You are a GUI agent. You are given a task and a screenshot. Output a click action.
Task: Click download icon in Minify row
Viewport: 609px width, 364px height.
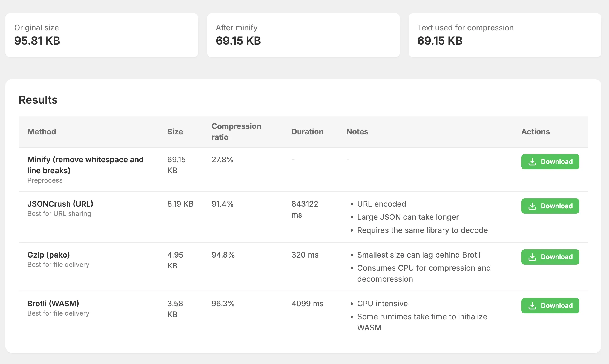coord(532,162)
